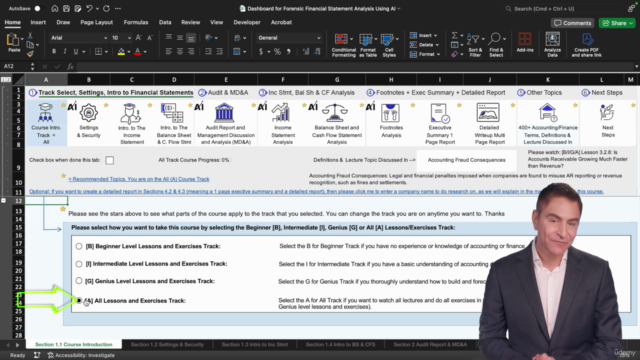Click the Share button

(x=617, y=23)
